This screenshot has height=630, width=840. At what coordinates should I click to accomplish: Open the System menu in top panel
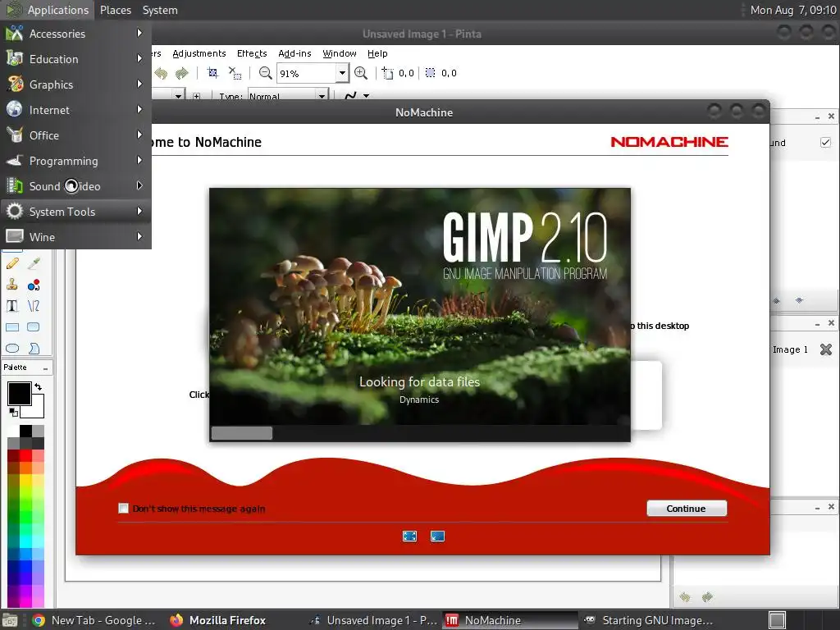(x=160, y=10)
